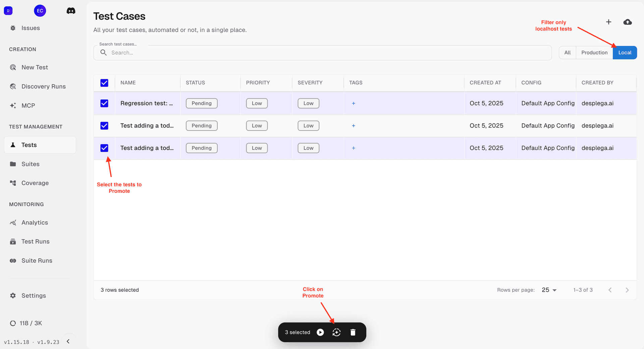
Task: Click the Pending status of Regression test
Action: pyautogui.click(x=202, y=103)
